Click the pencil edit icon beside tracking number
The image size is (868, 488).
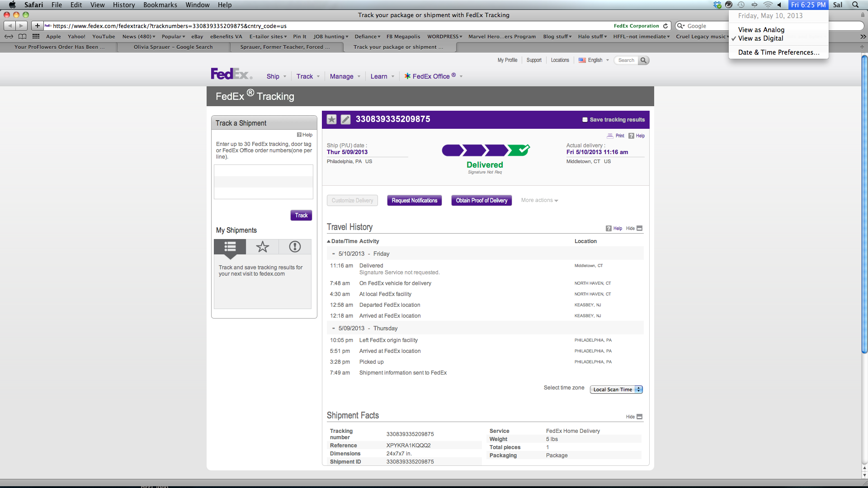pyautogui.click(x=345, y=119)
